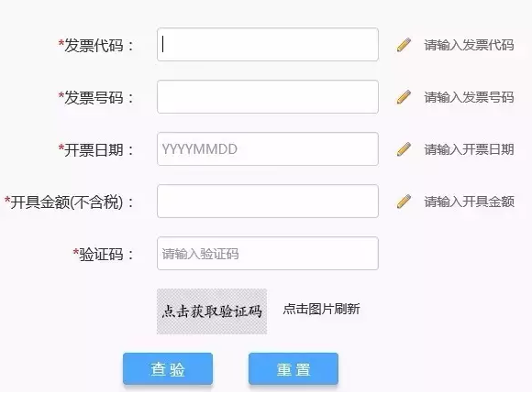
Task: Click the 点击图片刷新 text
Action: (x=321, y=309)
